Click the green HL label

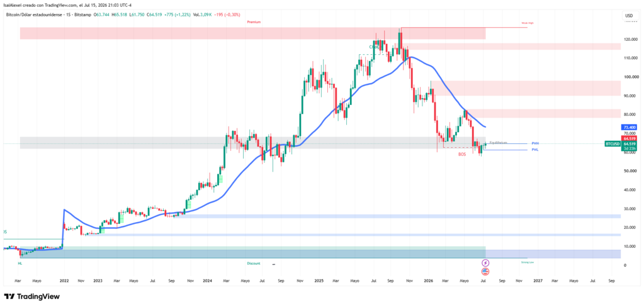20,263
